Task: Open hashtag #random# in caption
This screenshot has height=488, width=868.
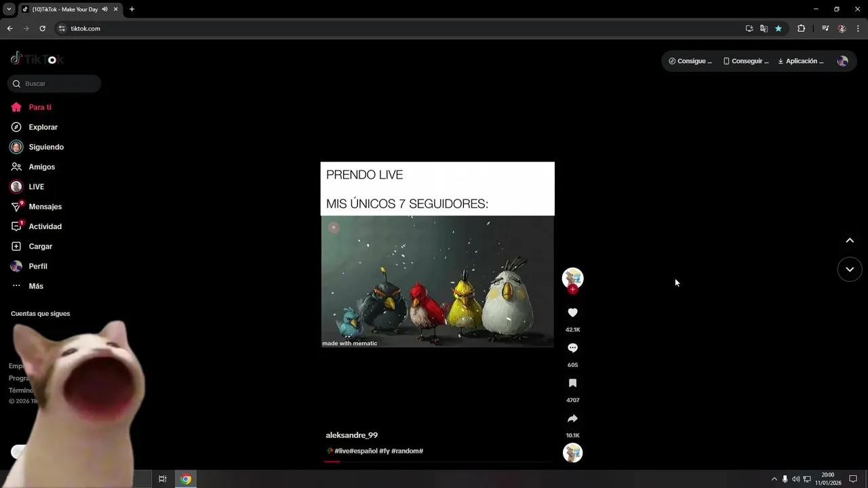Action: coord(408,451)
